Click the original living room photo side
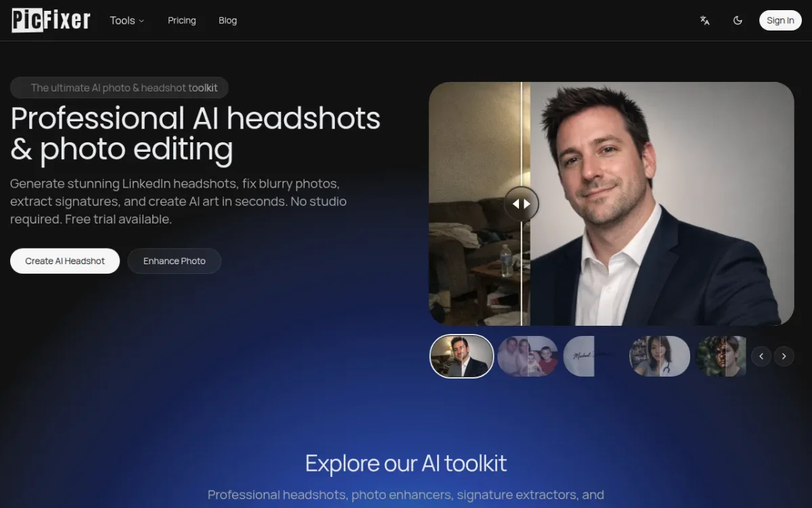Screen dimensions: 812x508 tap(474, 257)
